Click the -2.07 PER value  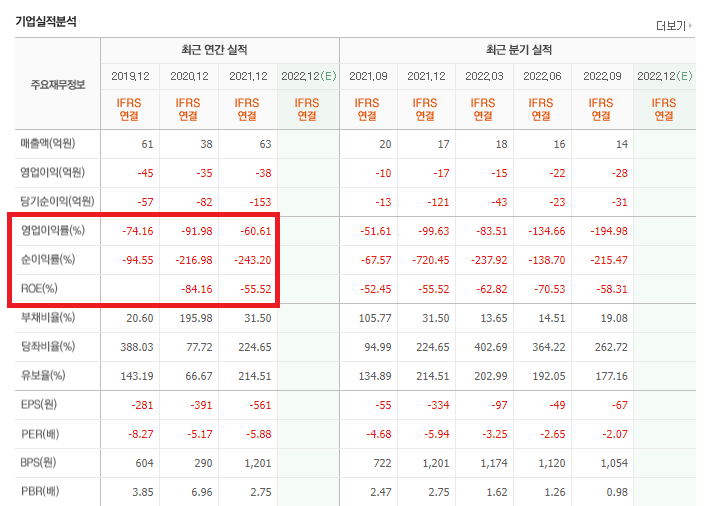(615, 434)
